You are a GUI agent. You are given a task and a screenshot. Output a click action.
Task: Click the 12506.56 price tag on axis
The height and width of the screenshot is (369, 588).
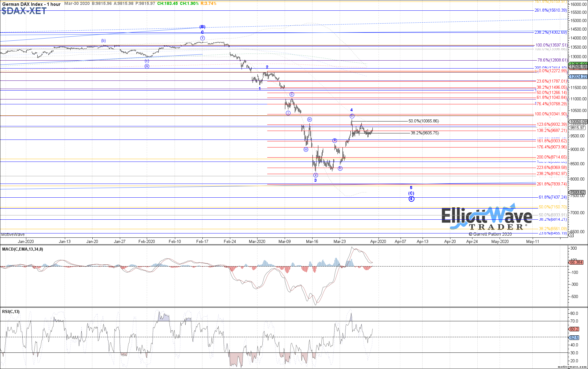[x=578, y=67]
